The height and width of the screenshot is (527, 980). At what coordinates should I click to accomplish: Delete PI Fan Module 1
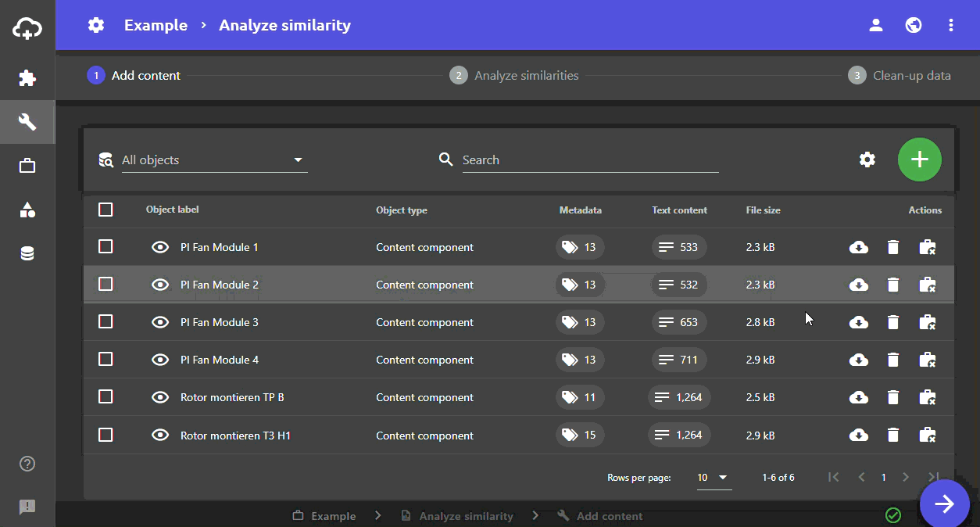(893, 247)
